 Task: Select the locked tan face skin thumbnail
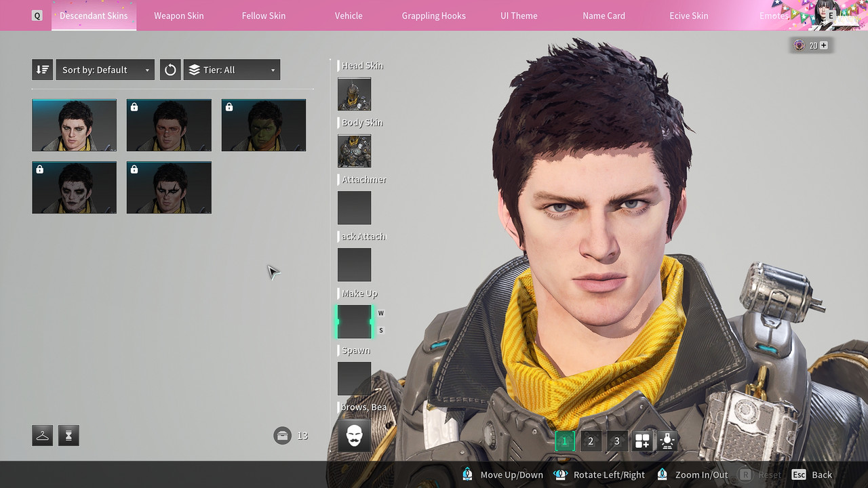[x=169, y=125]
